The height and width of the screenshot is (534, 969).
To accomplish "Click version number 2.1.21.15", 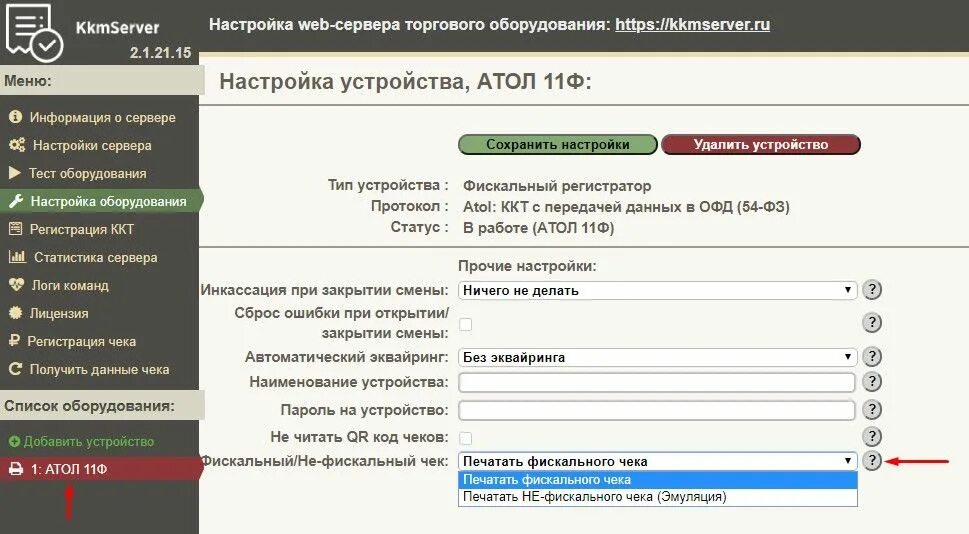I will pos(160,53).
